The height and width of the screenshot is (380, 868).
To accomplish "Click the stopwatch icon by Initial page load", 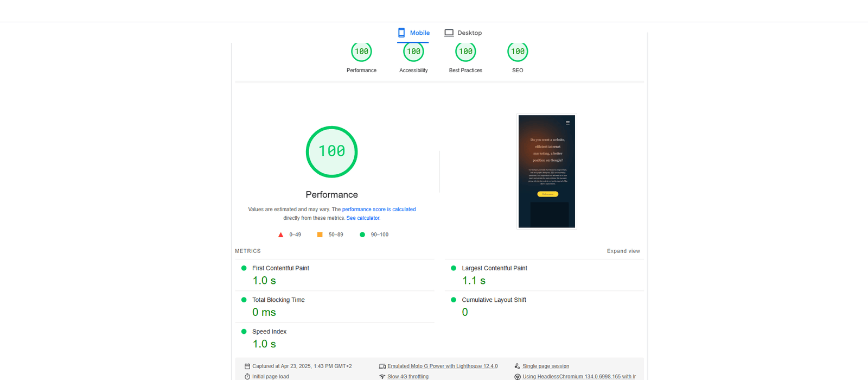I will [x=247, y=377].
